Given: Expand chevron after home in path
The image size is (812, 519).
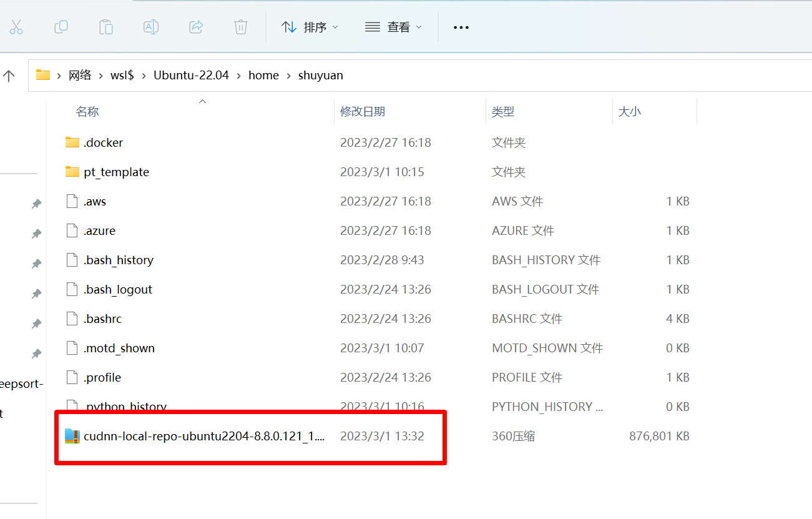Looking at the screenshot, I should [289, 76].
